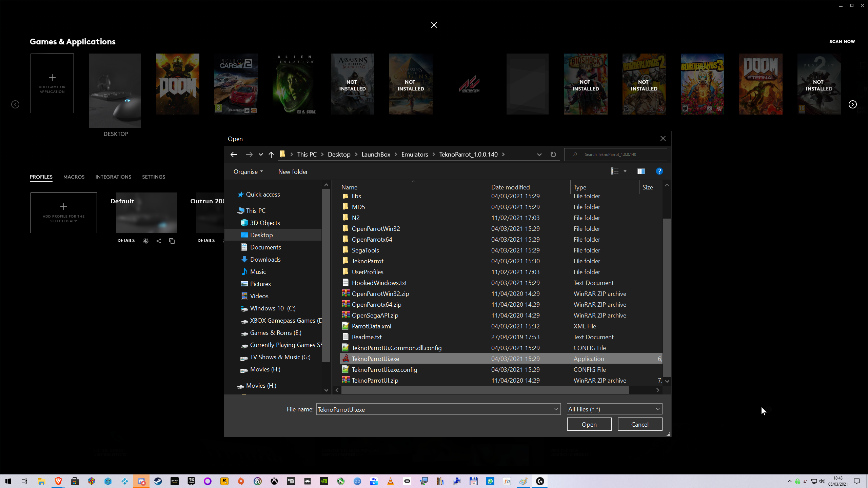Switch to the INTEGRATIONS tab

click(x=113, y=177)
